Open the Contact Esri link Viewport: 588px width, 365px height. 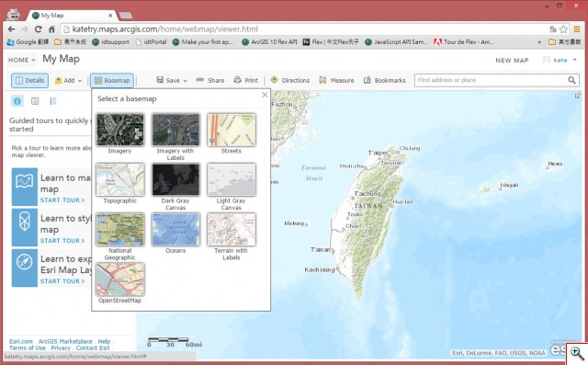[x=93, y=348]
